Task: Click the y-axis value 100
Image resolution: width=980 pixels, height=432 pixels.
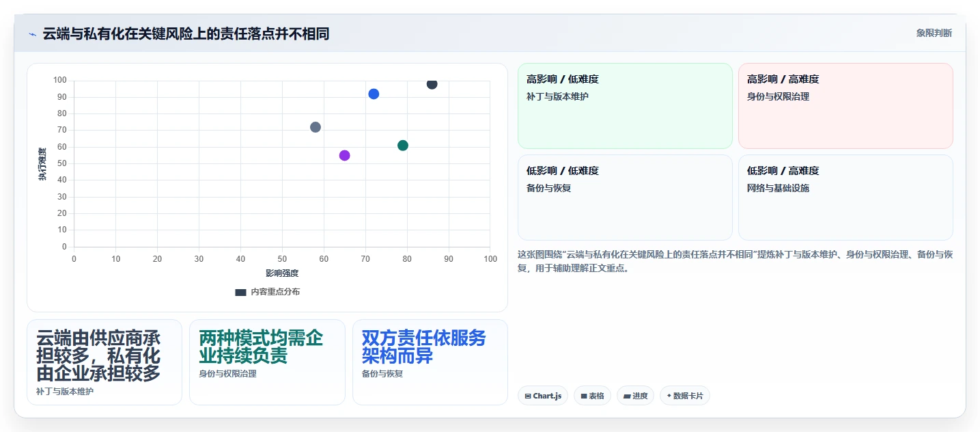Action: coord(60,81)
